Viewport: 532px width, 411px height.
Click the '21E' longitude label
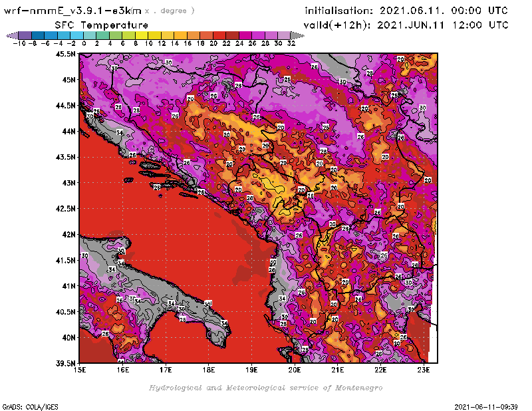(x=338, y=370)
